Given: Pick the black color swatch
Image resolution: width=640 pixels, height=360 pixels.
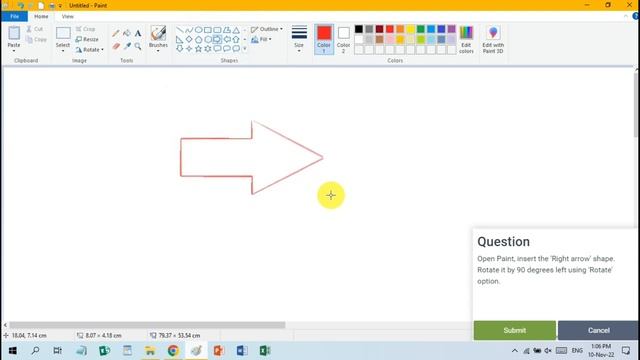Looking at the screenshot, I should point(359,29).
